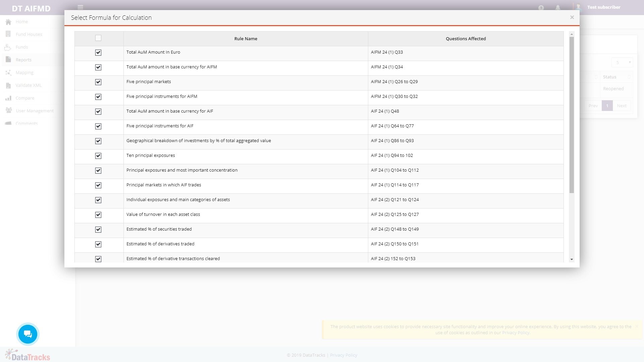Click the Fund Houses sidebar icon
644x362 pixels.
click(8, 34)
